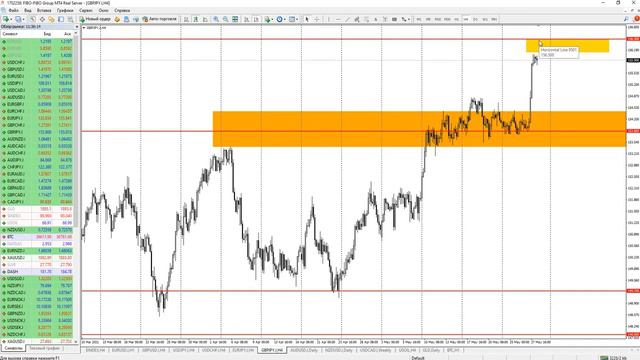Switch chart to Bar Chart mode
This screenshot has height=360, width=640.
coord(186,19)
